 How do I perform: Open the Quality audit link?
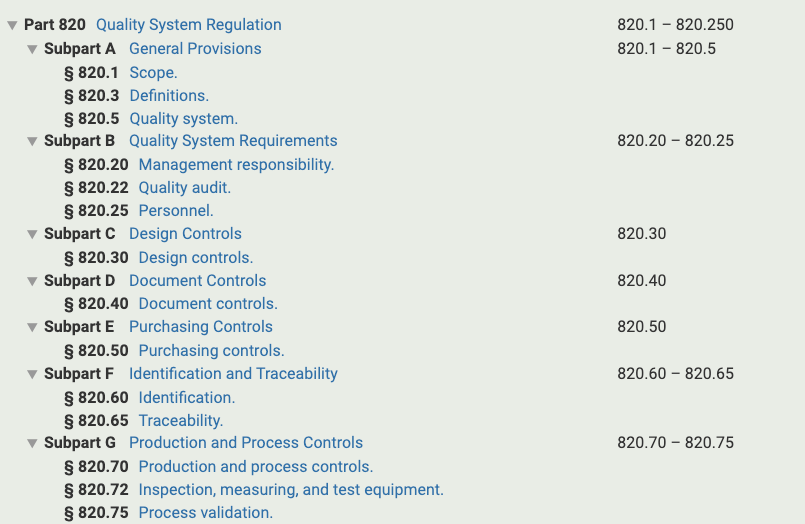(185, 188)
